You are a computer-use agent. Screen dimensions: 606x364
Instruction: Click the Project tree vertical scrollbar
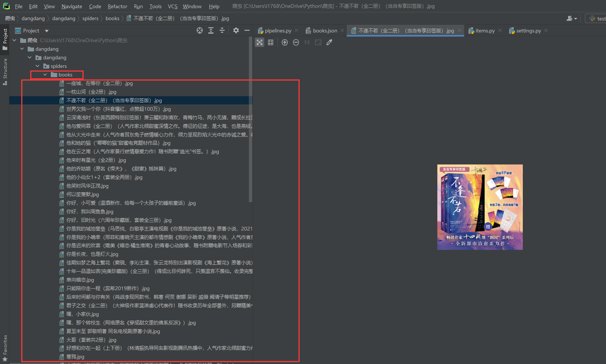251,119
